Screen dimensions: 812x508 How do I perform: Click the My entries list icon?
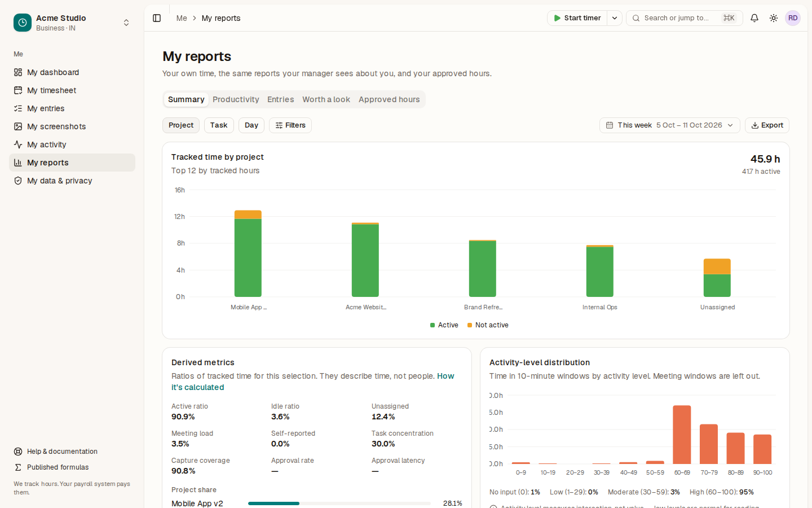click(18, 108)
